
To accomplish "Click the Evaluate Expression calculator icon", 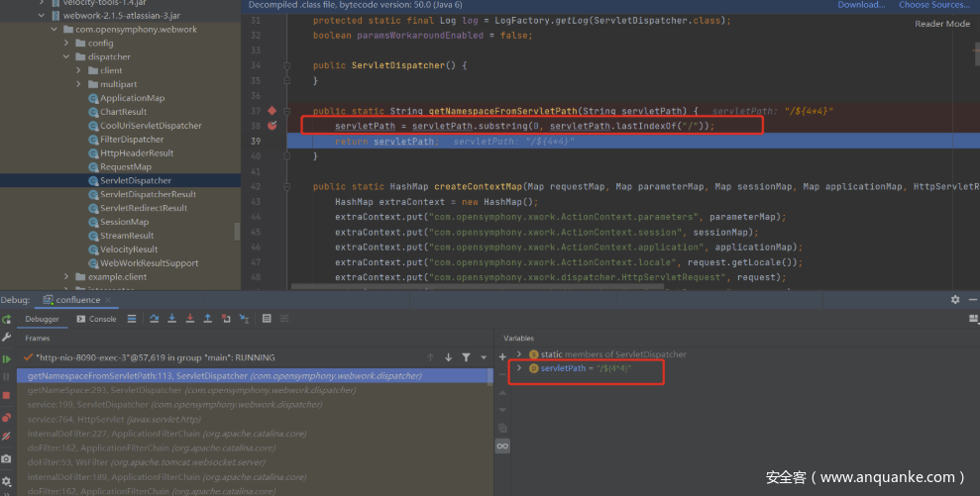I will pos(267,319).
